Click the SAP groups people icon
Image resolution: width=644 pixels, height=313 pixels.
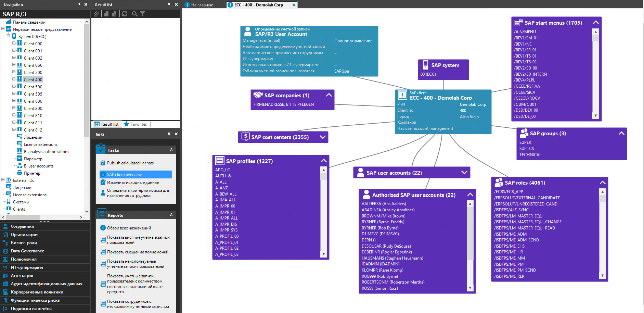click(524, 133)
